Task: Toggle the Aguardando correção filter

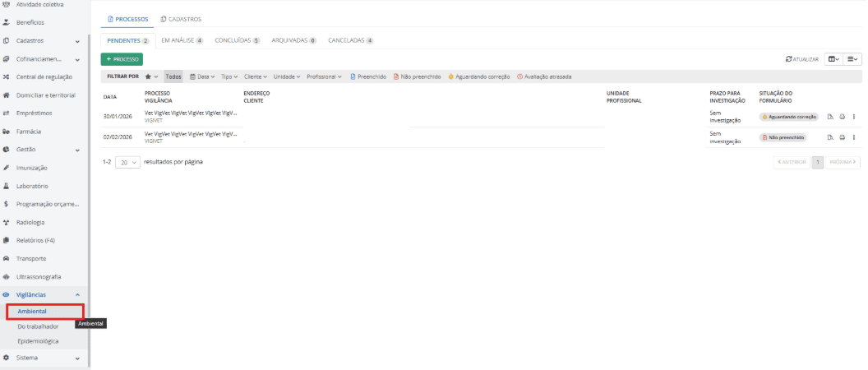Action: (479, 76)
